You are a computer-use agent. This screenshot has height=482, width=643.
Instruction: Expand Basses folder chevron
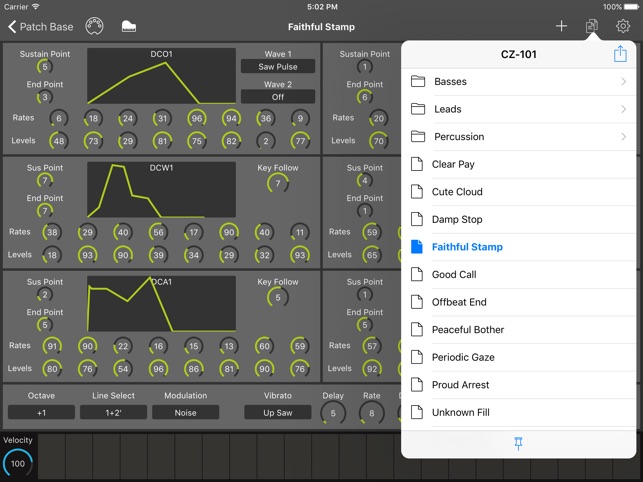[623, 81]
